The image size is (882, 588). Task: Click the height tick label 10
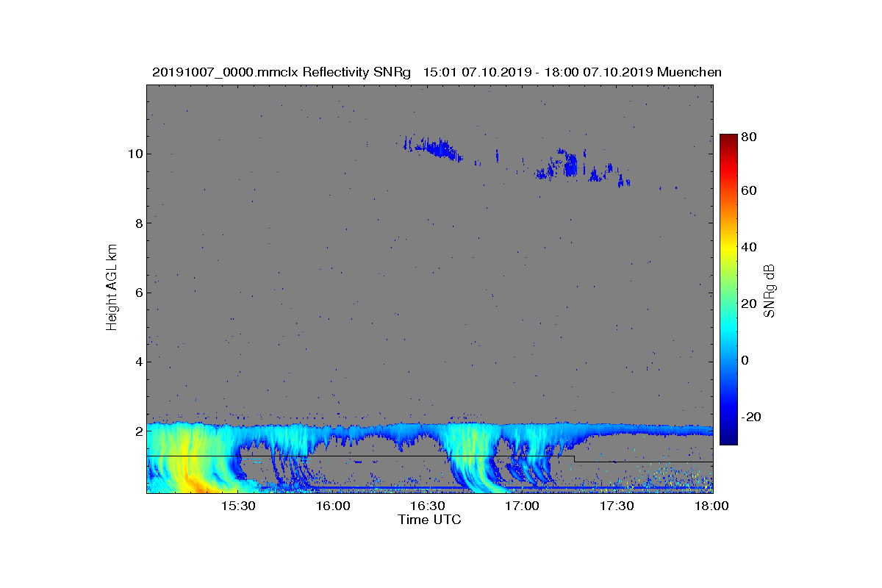[x=135, y=154]
